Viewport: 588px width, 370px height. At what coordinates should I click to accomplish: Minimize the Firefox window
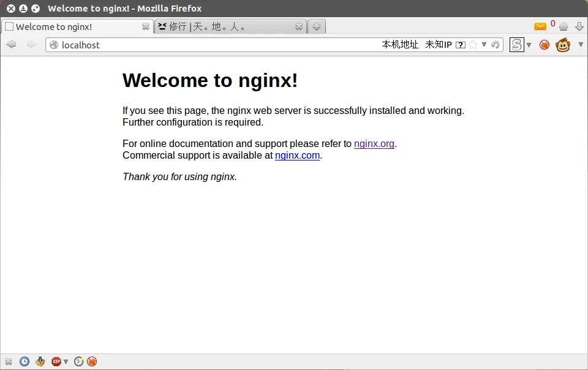click(x=23, y=8)
